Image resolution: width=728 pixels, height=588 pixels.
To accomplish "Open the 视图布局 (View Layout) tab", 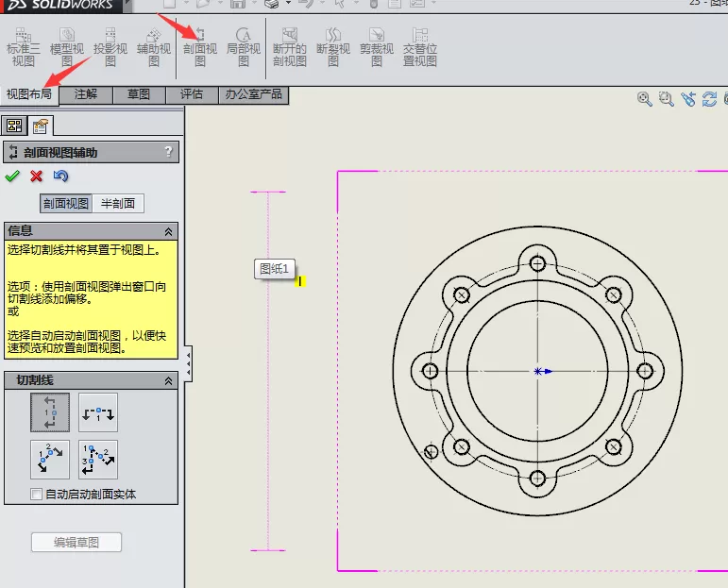I will pyautogui.click(x=29, y=94).
